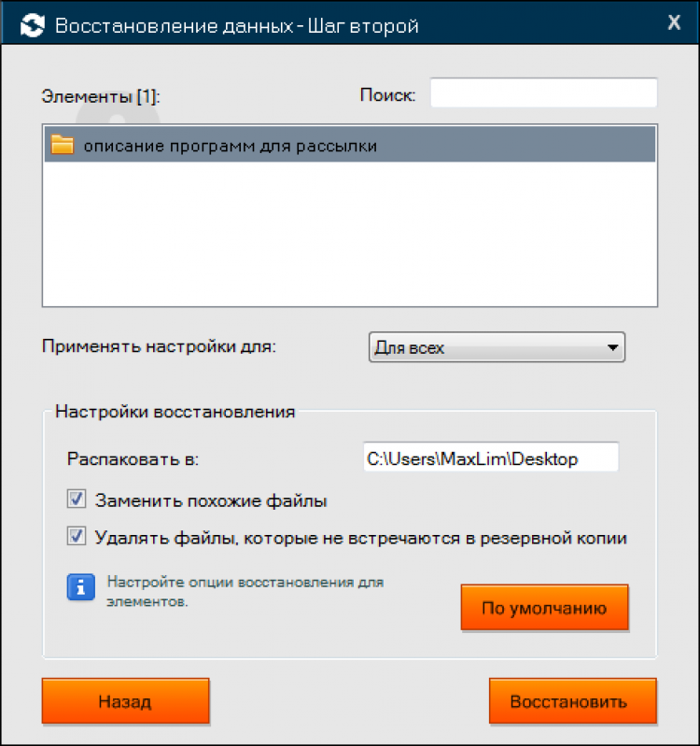Click the folder icon in the elements list
Image resolution: width=700 pixels, height=746 pixels.
click(x=63, y=146)
